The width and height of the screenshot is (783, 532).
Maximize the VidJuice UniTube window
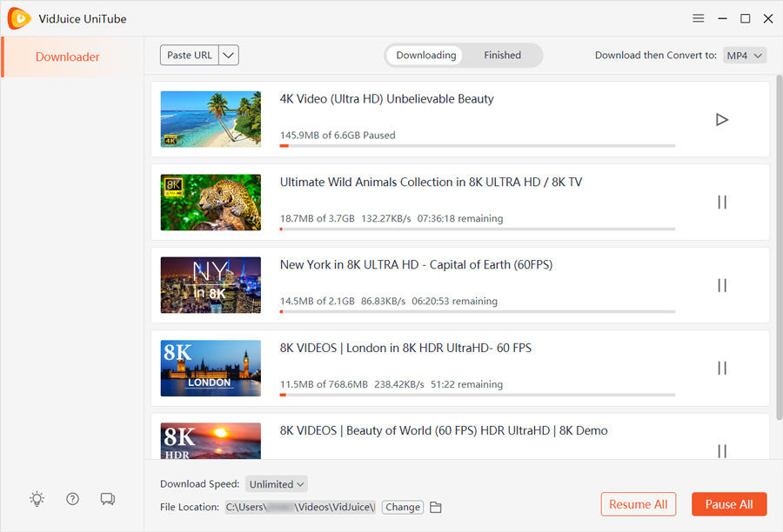click(745, 18)
